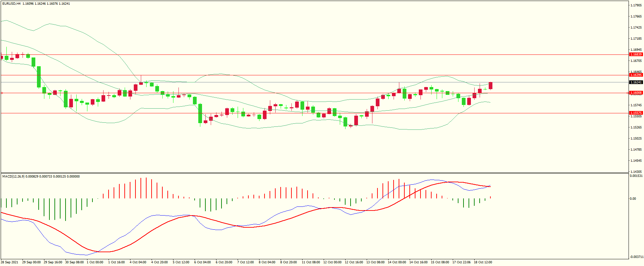
Task: Click the MACD 0.00 scale value
Action: pyautogui.click(x=633, y=199)
